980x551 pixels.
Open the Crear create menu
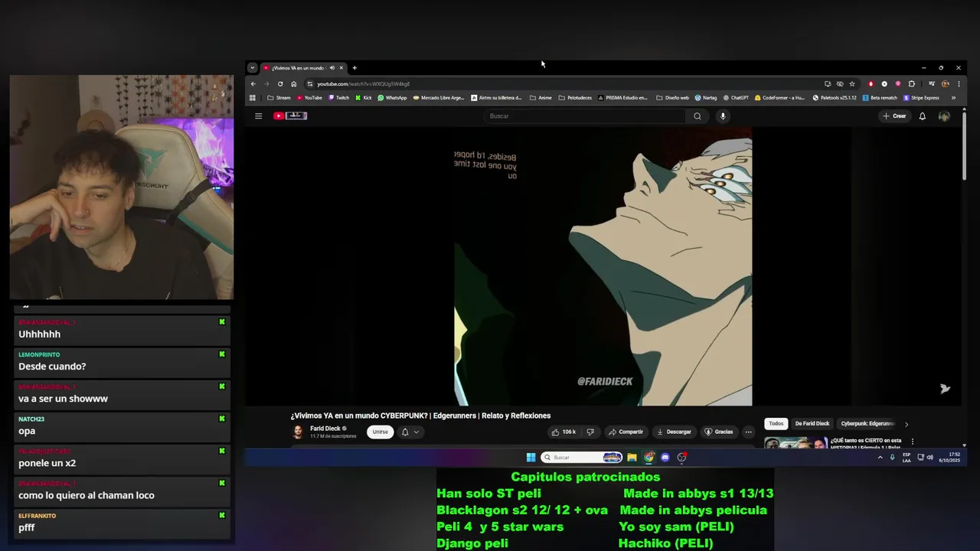pos(894,116)
